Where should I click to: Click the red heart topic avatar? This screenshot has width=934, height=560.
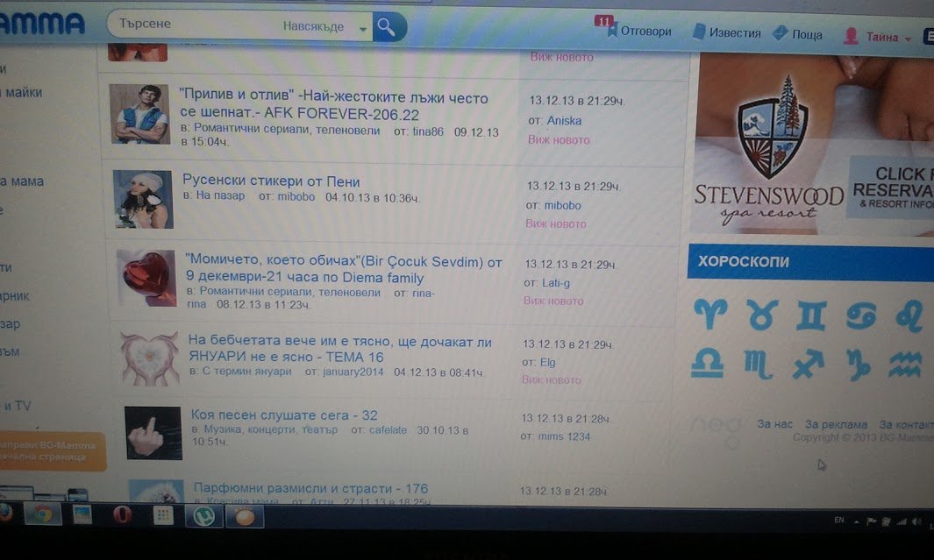click(146, 278)
